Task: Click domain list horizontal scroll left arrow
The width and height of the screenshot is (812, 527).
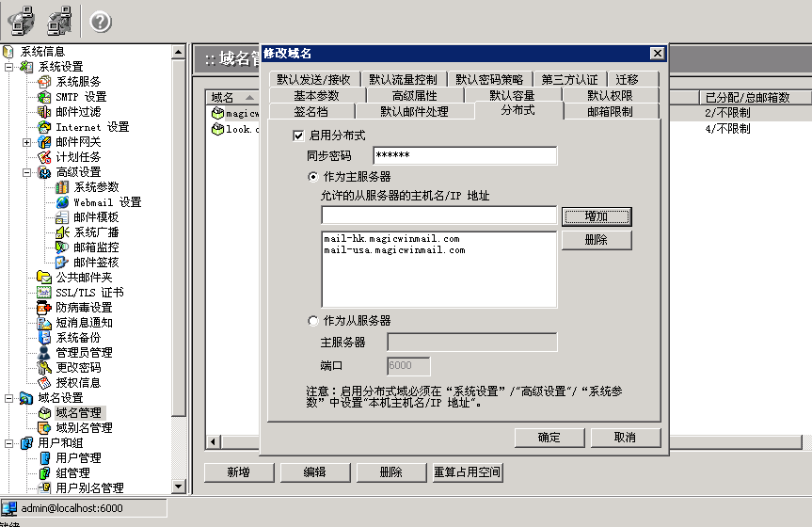Action: 214,442
